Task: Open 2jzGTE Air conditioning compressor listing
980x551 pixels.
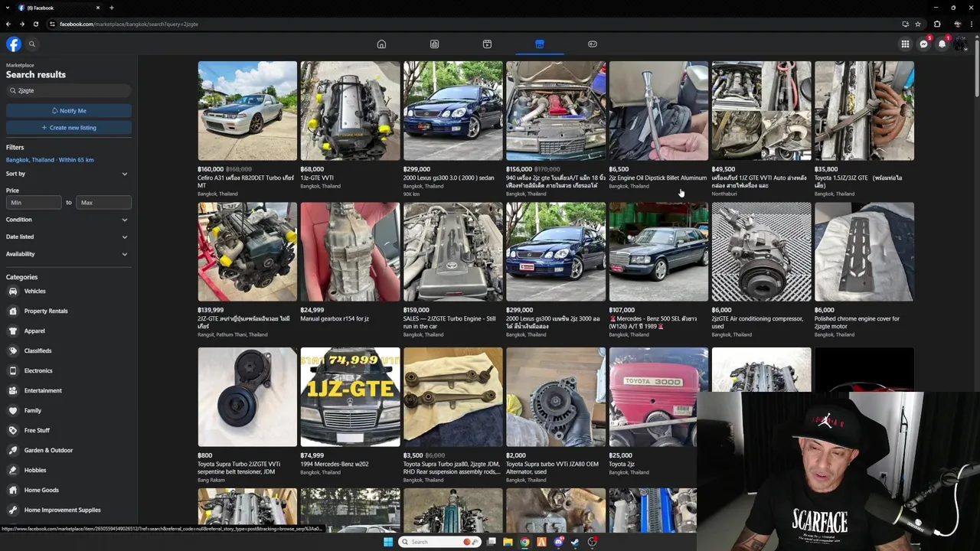Action: 761,269
